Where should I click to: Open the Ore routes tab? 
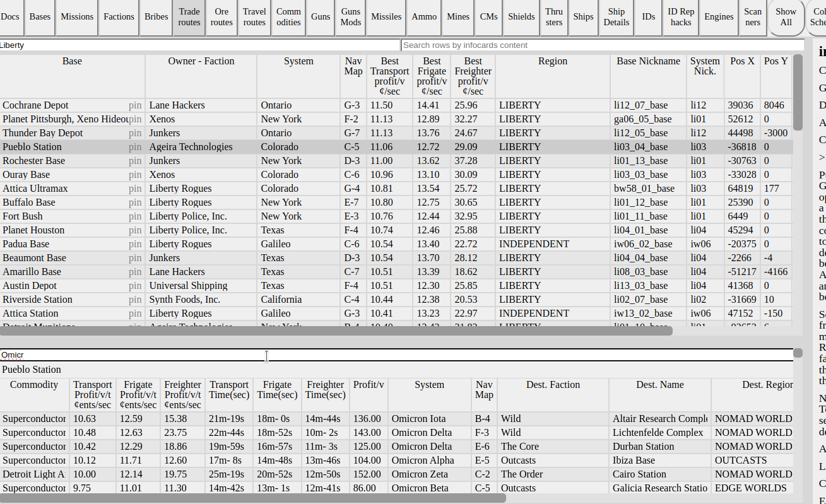[x=221, y=17]
